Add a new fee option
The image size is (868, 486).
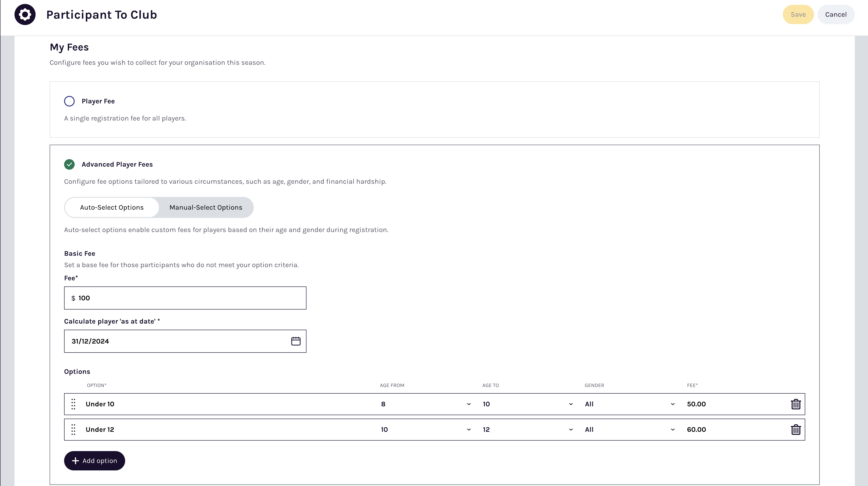click(x=95, y=461)
